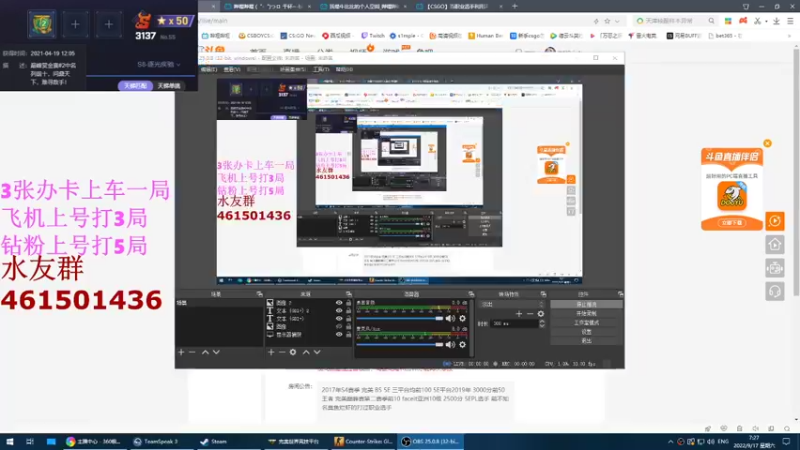The height and width of the screenshot is (450, 800).
Task: Pop out the controls dock panel
Action: (620, 294)
